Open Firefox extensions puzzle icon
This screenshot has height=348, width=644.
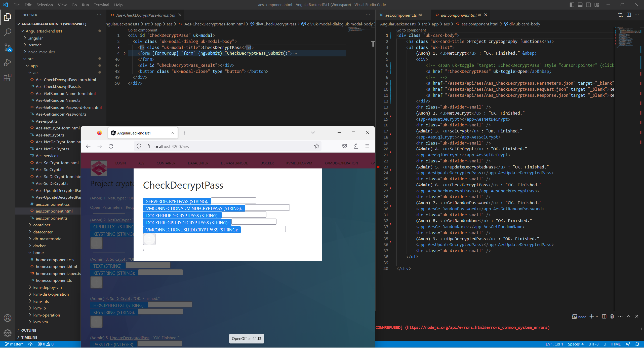(x=356, y=146)
